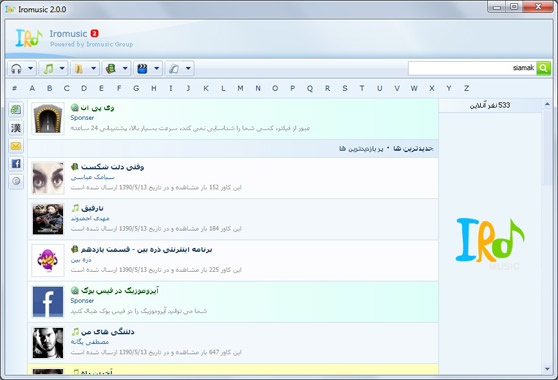Open the music note dropdown arrow
558x380 pixels.
click(x=62, y=68)
